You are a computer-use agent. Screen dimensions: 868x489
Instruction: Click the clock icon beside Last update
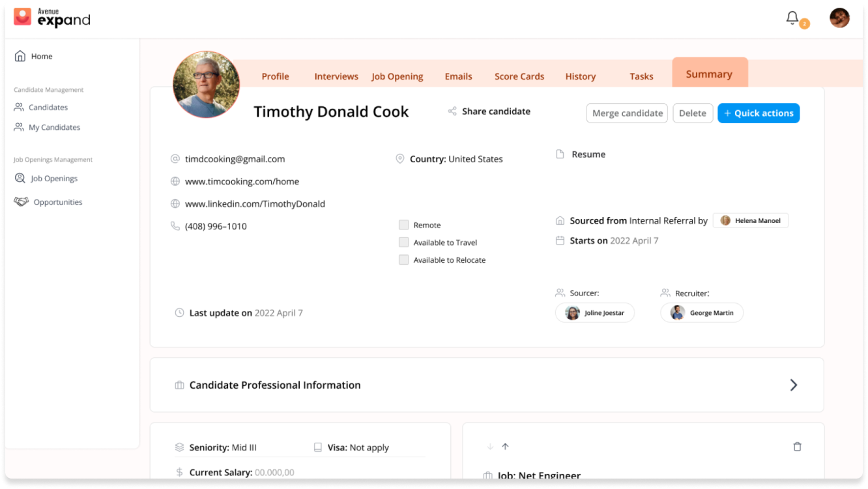click(x=180, y=313)
